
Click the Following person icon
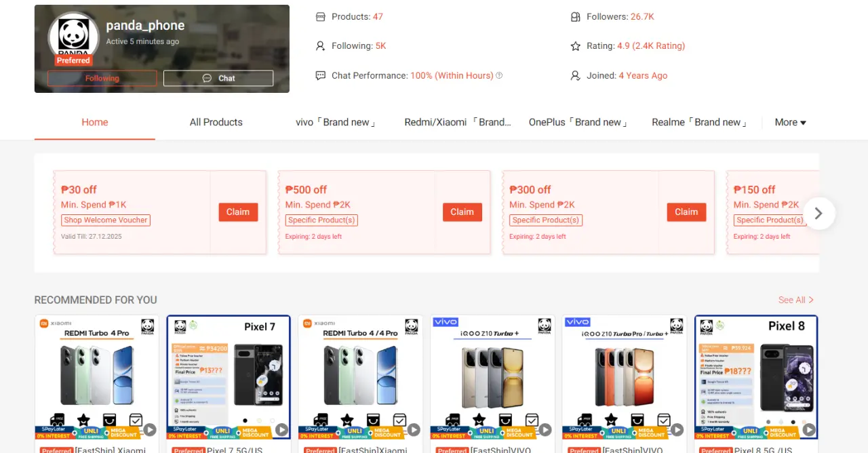321,46
